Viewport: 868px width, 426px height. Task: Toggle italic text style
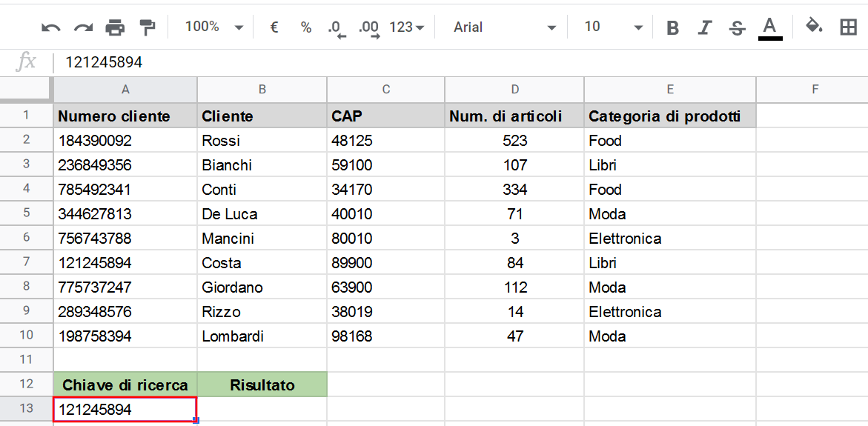[x=704, y=27]
